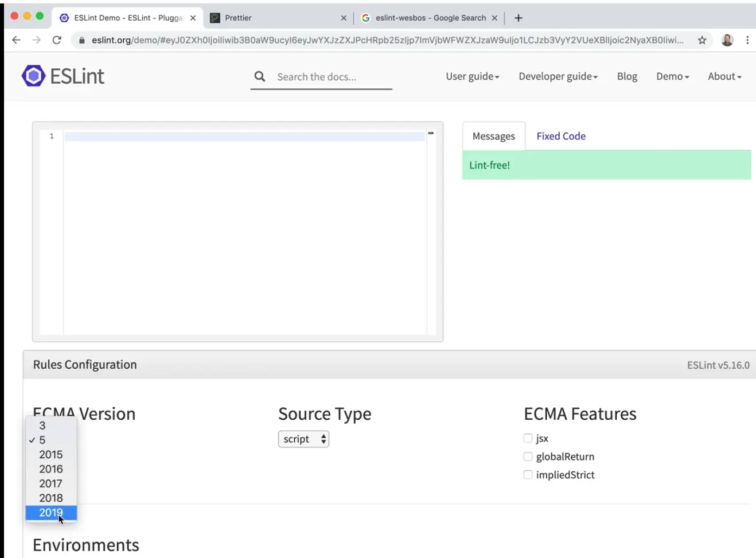Enable the jsx checkbox

pos(528,439)
